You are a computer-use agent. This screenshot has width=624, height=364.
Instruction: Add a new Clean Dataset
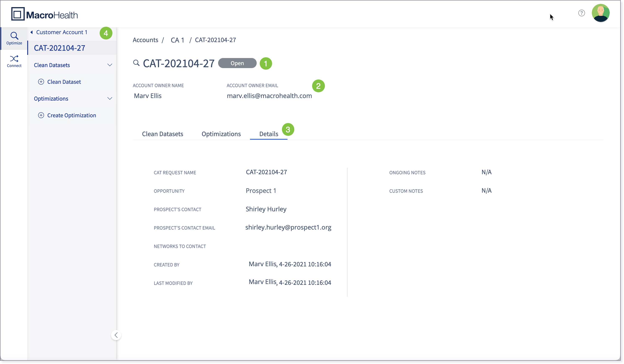click(64, 82)
